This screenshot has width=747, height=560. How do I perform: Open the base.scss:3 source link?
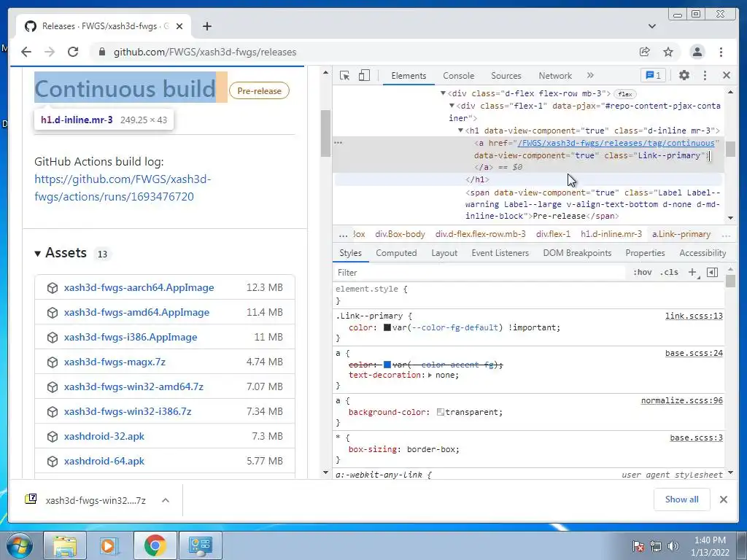(696, 437)
